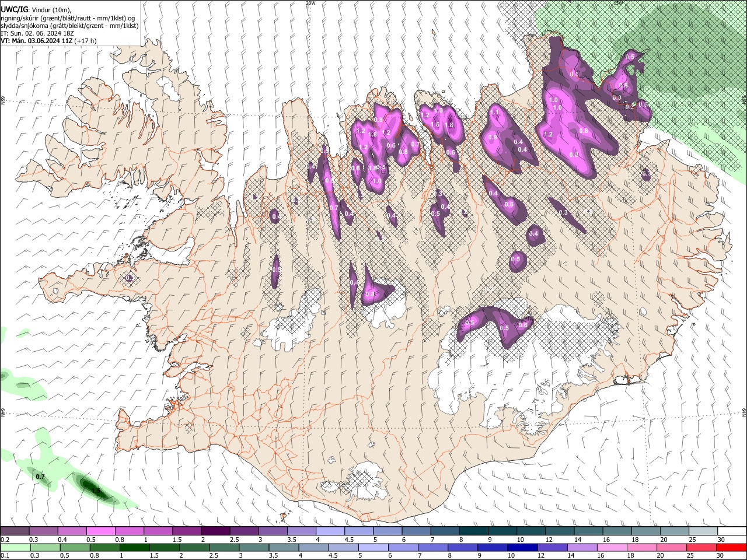Click the white snow legend swatch above 30
Viewport: 747px width, 560px height.
(732, 531)
